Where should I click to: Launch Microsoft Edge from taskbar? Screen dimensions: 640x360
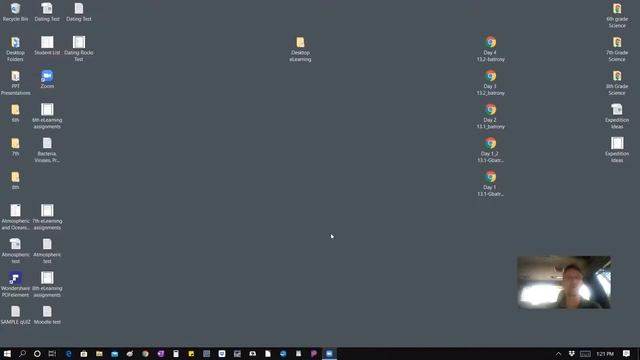point(68,353)
